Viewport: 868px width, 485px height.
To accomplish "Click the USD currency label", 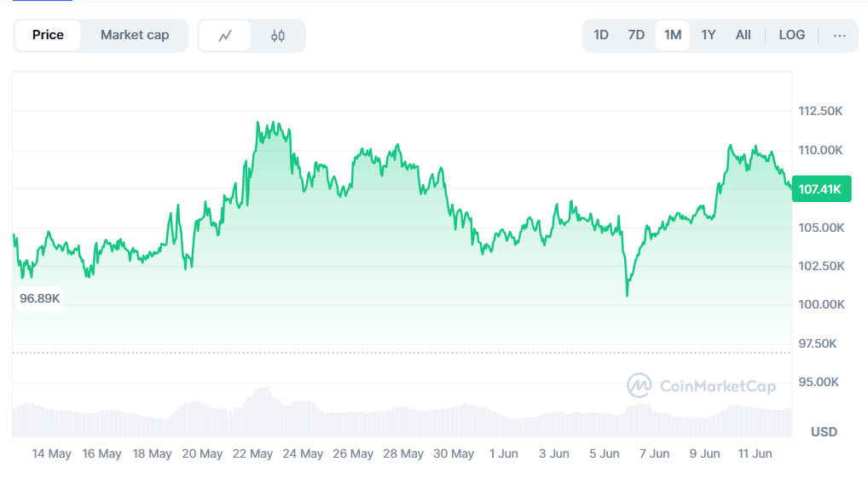I will (x=824, y=432).
